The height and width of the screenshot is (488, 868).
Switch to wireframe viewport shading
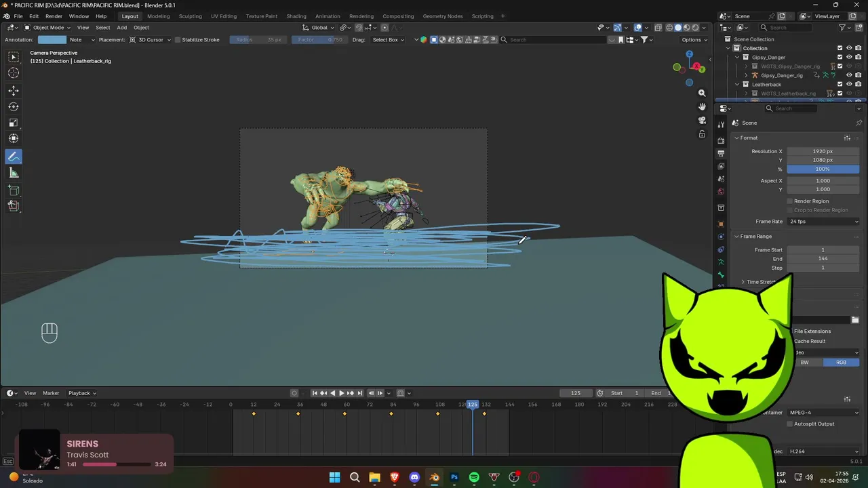(669, 28)
